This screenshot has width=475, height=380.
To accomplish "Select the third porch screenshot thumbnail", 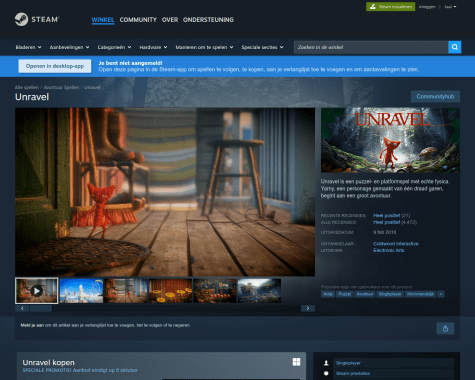I will click(x=126, y=291).
